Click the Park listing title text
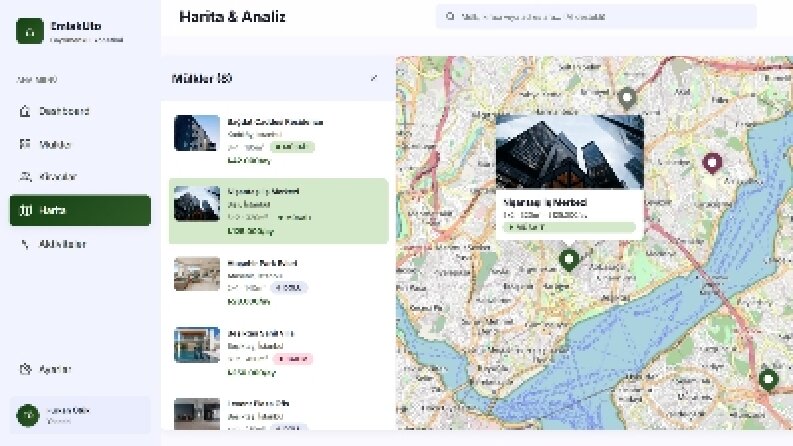Image resolution: width=793 pixels, height=446 pixels. [262, 263]
